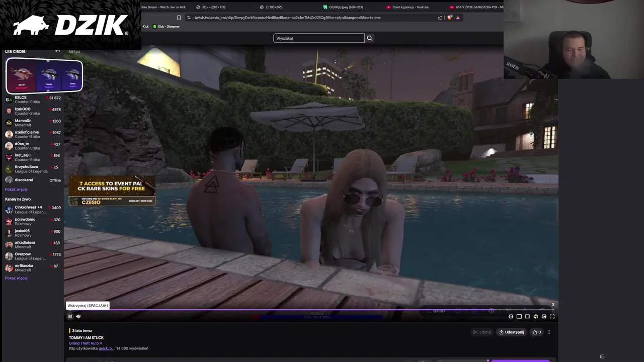Open the clip's three-dot more options menu

(549, 332)
